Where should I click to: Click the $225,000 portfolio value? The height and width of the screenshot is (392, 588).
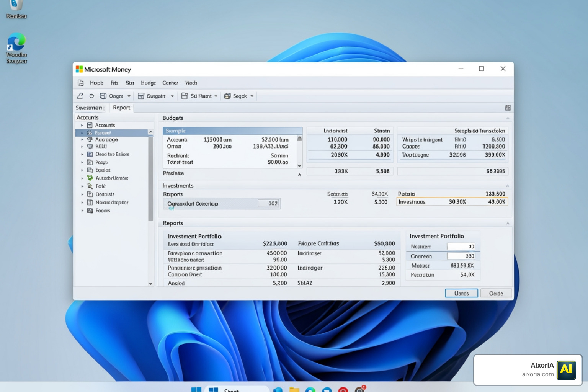[x=275, y=243]
